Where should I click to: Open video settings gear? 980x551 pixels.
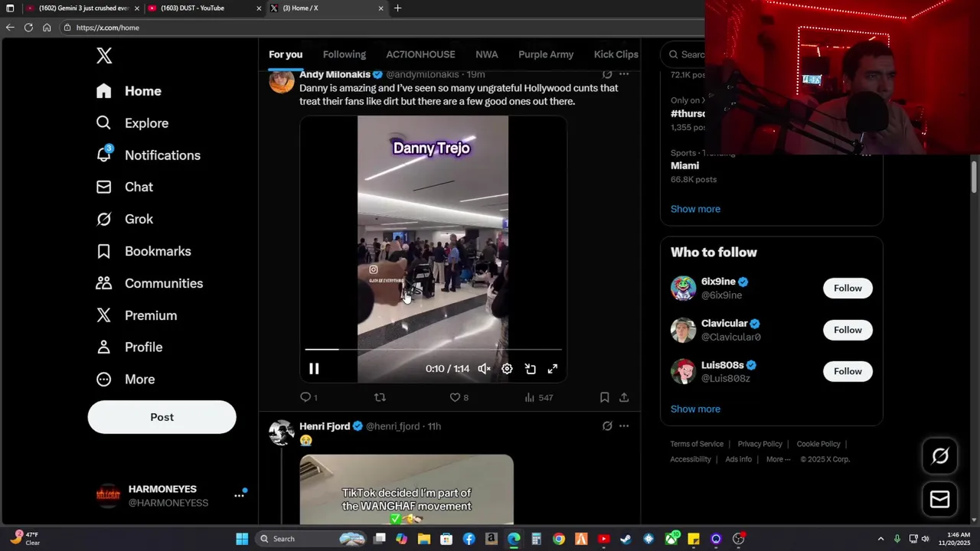[x=507, y=369]
